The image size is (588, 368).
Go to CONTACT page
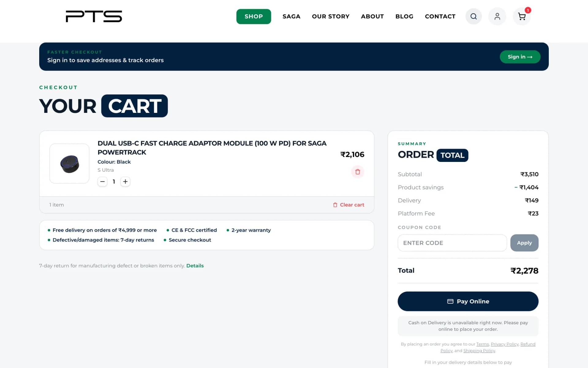(440, 16)
